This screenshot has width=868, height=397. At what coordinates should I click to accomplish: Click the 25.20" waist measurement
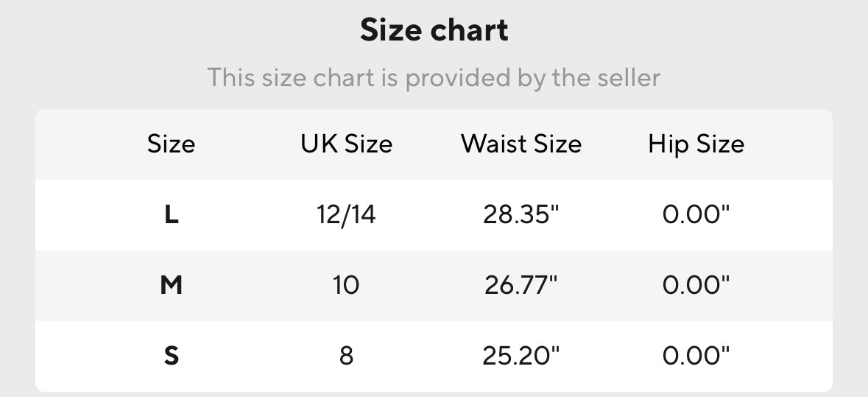pyautogui.click(x=521, y=356)
